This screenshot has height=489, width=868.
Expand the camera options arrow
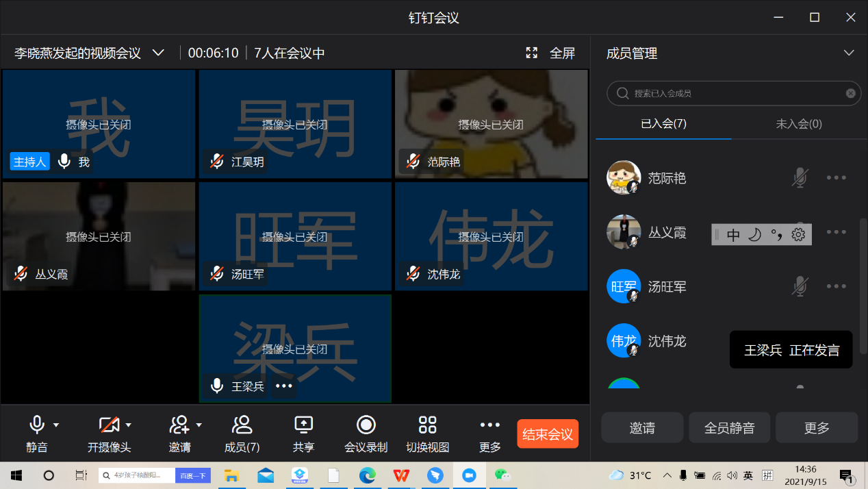pos(128,425)
